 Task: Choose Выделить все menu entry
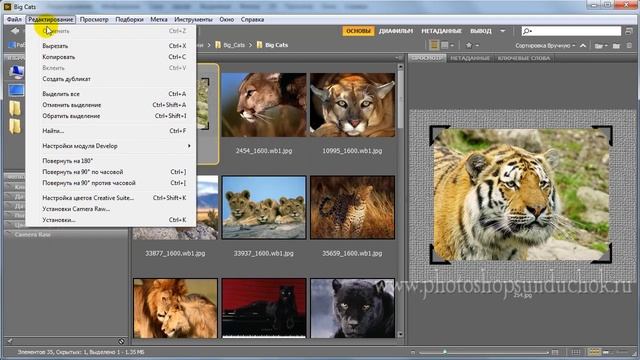pos(111,93)
